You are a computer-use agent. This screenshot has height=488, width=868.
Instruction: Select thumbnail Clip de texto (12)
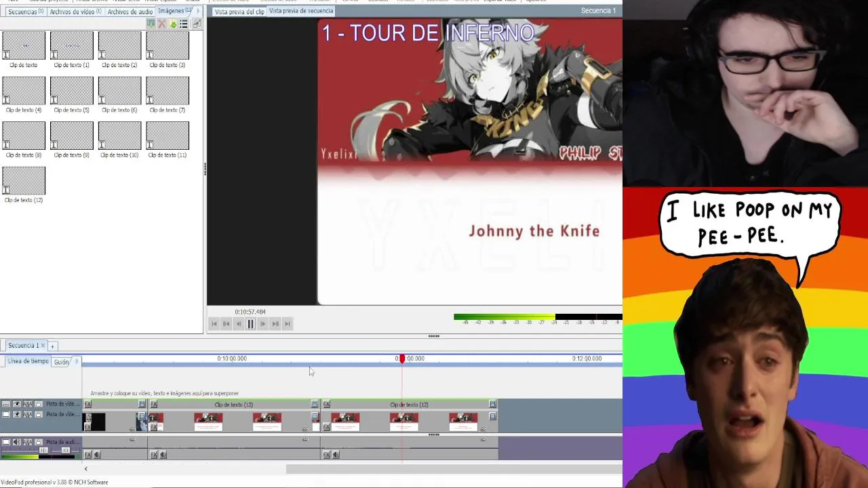click(24, 180)
